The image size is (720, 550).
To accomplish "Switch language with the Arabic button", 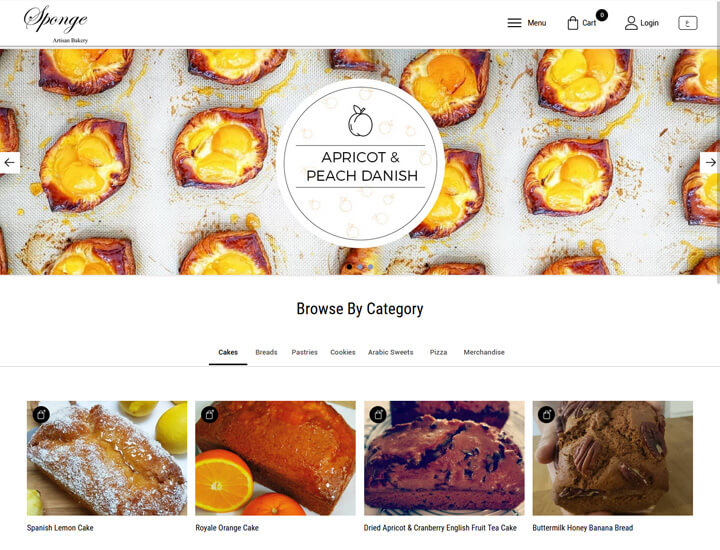I will [x=687, y=23].
